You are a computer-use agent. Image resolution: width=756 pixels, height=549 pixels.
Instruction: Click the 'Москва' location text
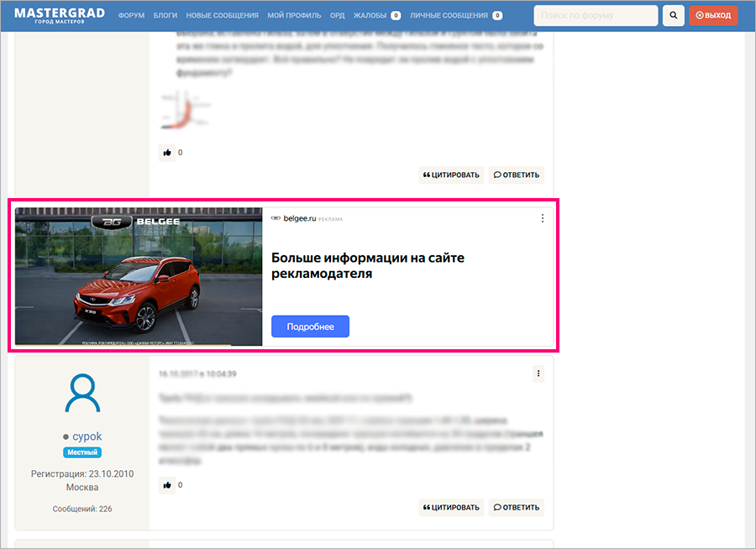tap(82, 488)
